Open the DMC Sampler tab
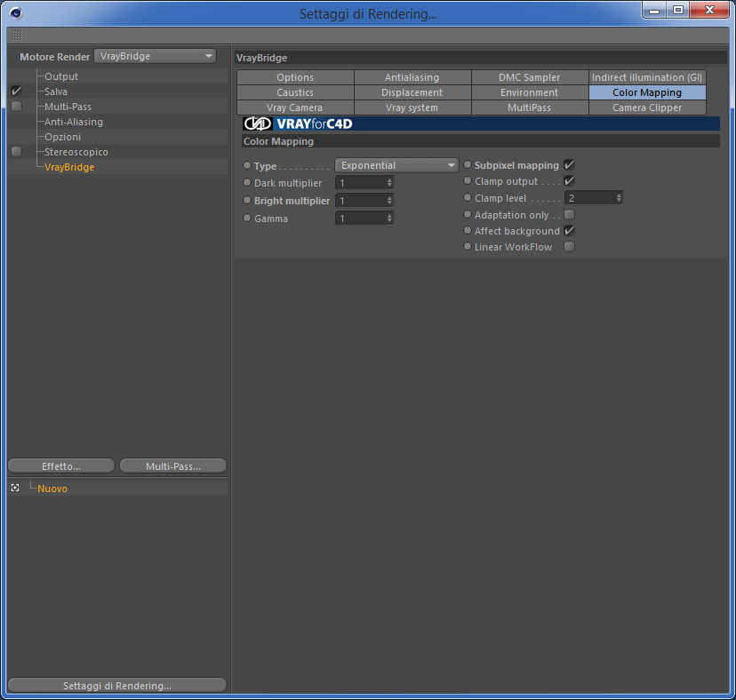The image size is (736, 700). tap(530, 77)
